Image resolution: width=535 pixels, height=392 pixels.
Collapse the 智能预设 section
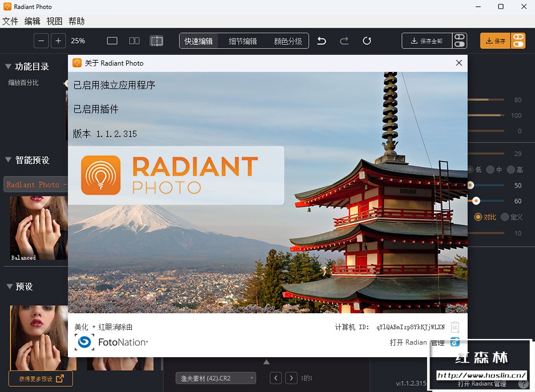[8, 160]
